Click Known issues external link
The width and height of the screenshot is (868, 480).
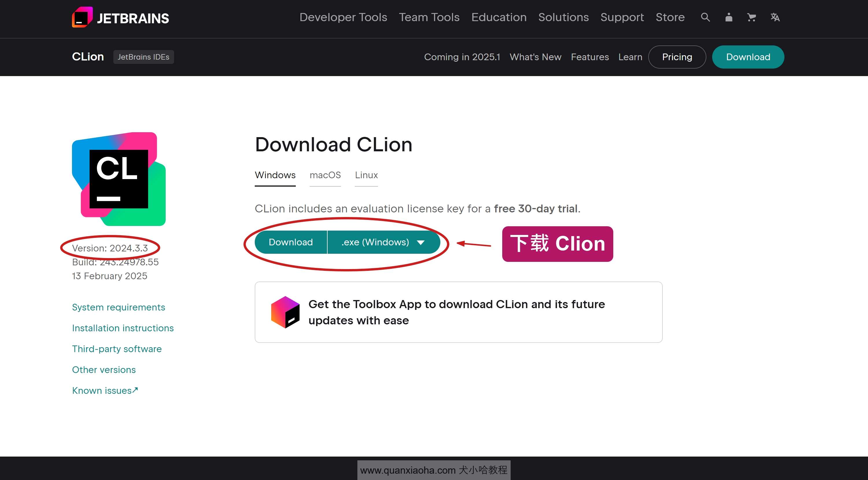[105, 390]
